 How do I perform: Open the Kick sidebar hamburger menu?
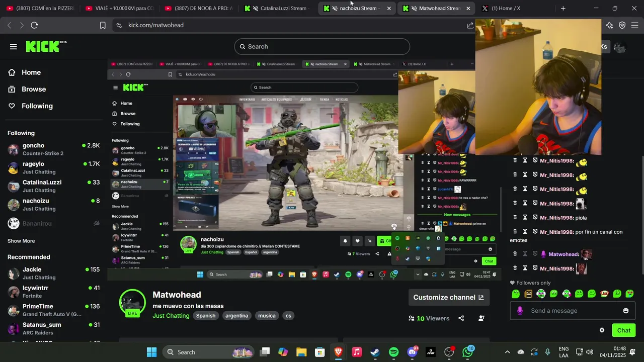point(13,47)
